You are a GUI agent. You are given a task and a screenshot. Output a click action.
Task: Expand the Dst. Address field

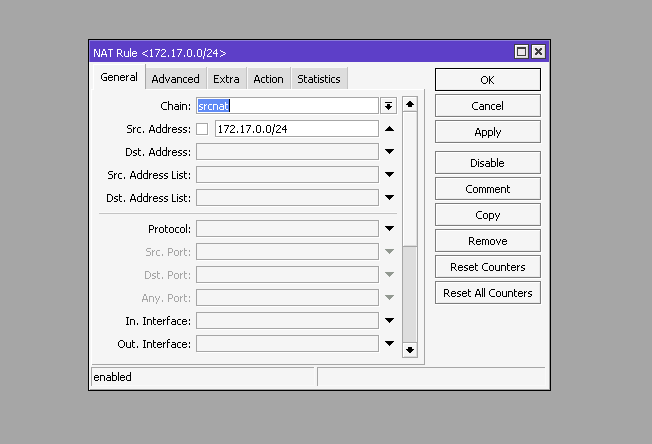point(389,152)
